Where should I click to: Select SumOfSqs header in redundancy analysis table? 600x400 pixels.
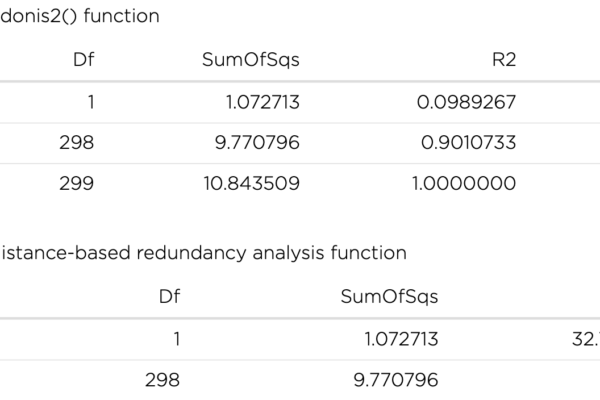click(x=389, y=297)
